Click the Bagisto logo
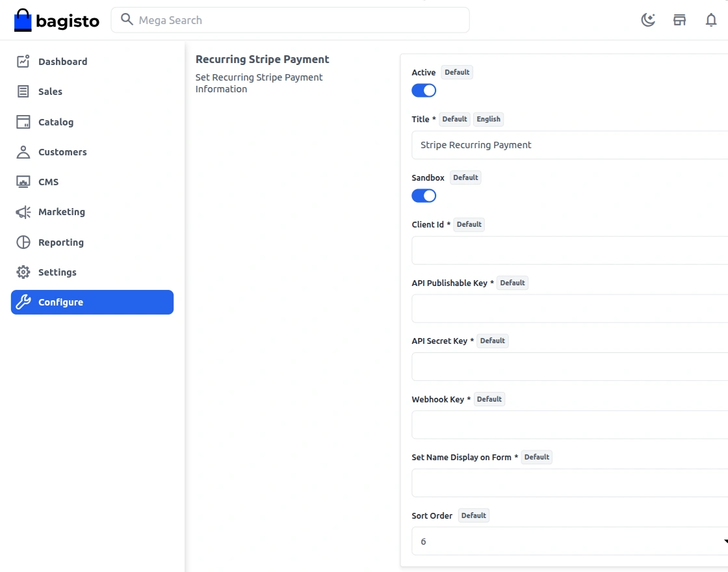This screenshot has height=572, width=728. (57, 20)
